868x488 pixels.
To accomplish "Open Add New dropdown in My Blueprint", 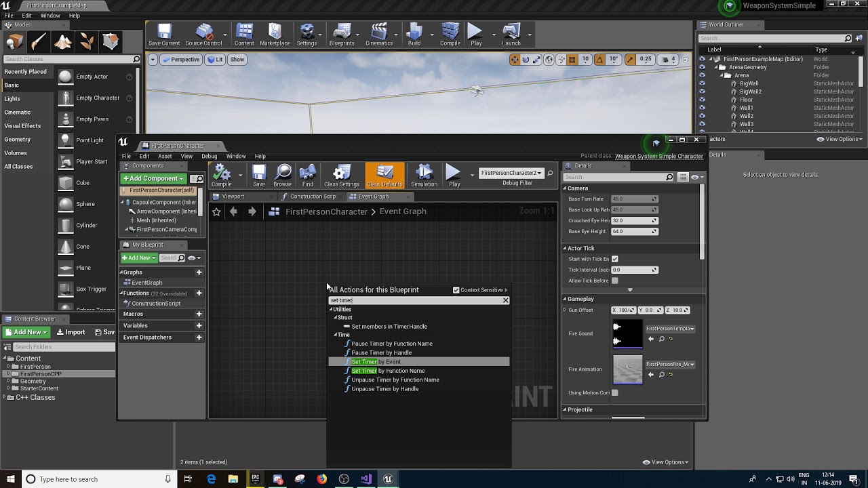I will click(x=139, y=258).
